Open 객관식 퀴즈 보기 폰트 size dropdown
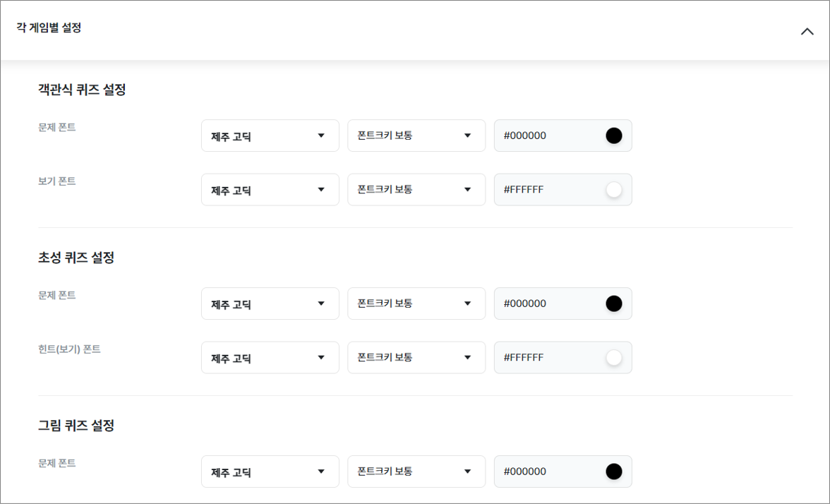Viewport: 830px width, 504px height. (416, 190)
